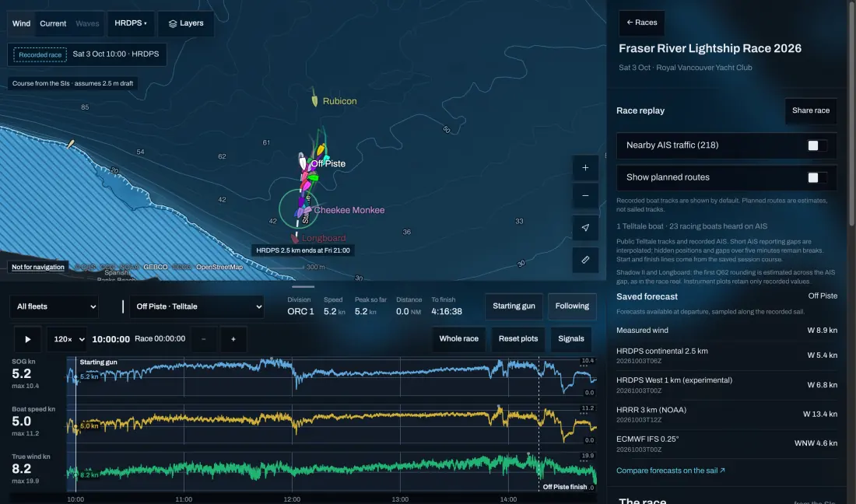The width and height of the screenshot is (856, 504).
Task: Click the 4:16:38 to-finish value
Action: tap(447, 311)
